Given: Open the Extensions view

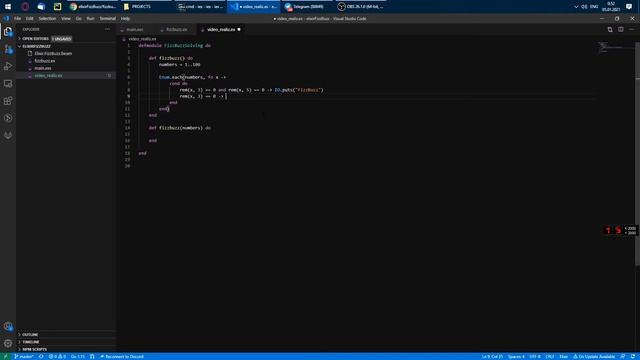Looking at the screenshot, I should click(x=8, y=100).
